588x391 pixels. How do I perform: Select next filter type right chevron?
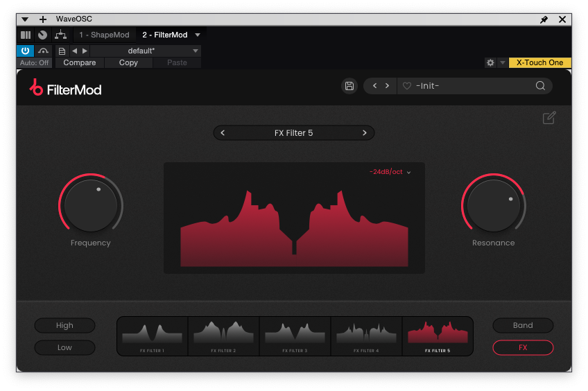(x=365, y=132)
